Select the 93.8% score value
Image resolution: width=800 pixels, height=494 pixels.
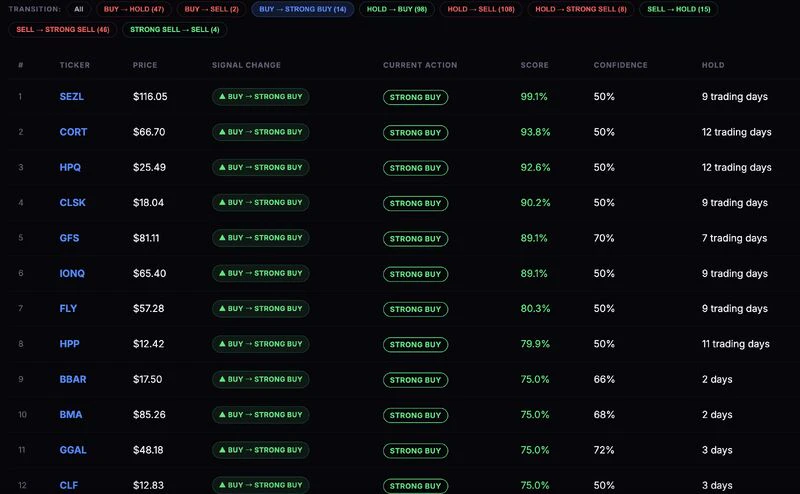point(535,132)
